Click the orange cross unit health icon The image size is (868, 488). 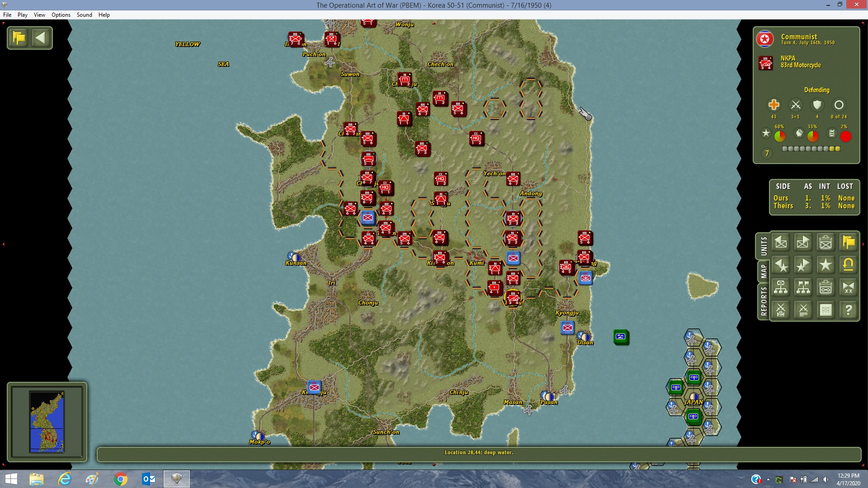[x=774, y=105]
